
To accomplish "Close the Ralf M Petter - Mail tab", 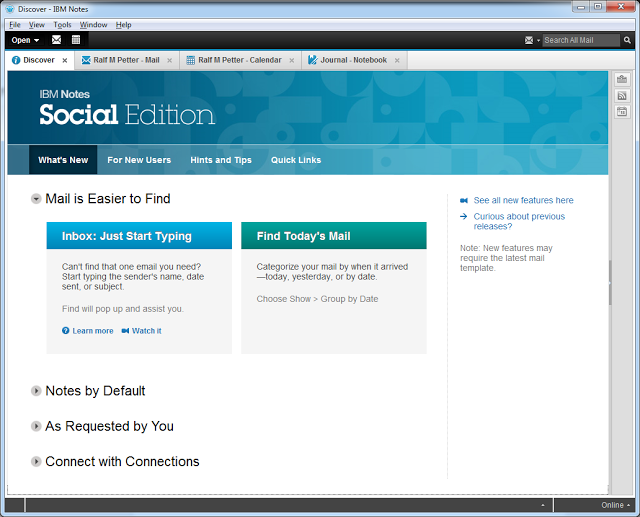I will 170,60.
